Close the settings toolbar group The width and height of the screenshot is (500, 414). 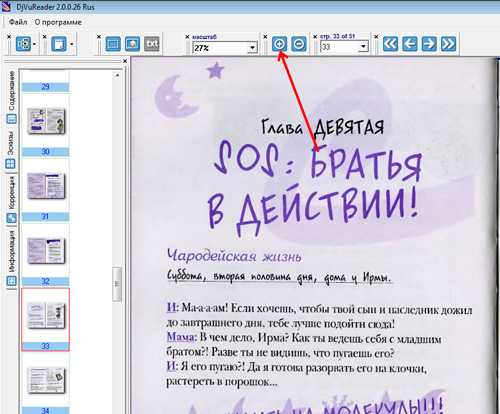coord(9,36)
